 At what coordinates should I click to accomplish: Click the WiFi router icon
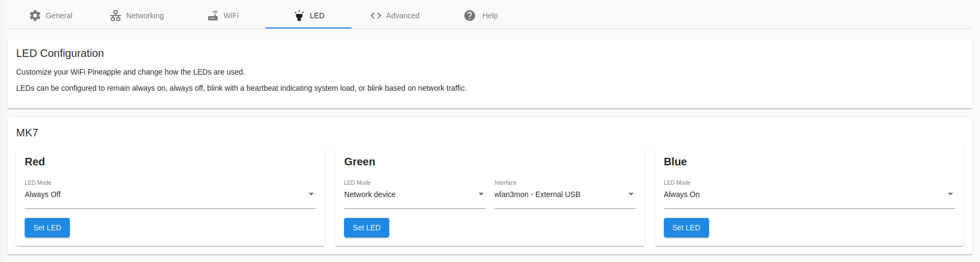[x=213, y=16]
